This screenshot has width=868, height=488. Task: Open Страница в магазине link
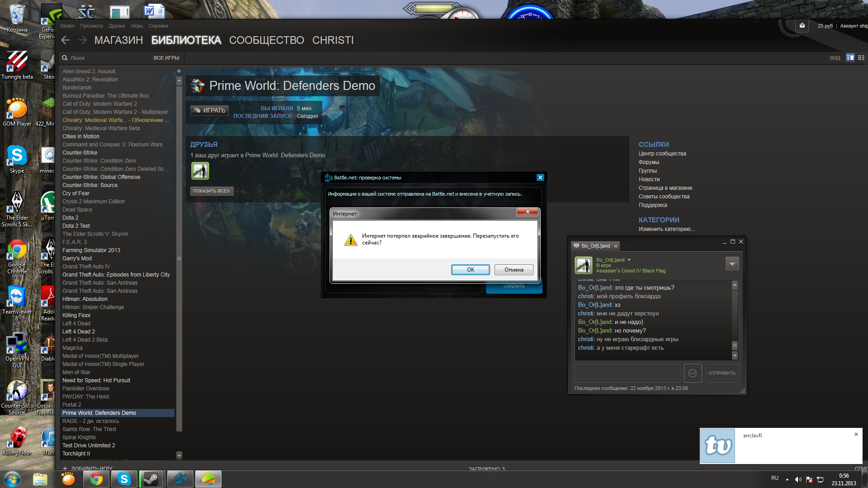point(665,188)
